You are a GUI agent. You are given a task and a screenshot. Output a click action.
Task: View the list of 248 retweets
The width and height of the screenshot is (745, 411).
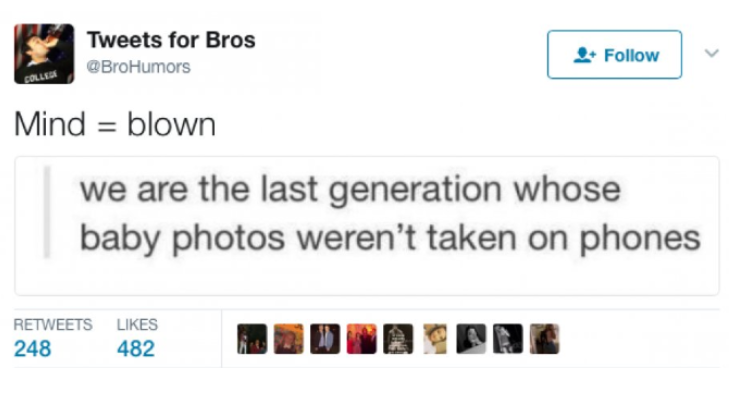[x=32, y=349]
